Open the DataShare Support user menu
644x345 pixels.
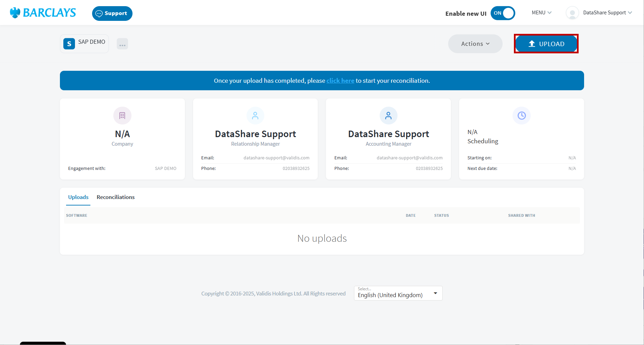tap(607, 13)
